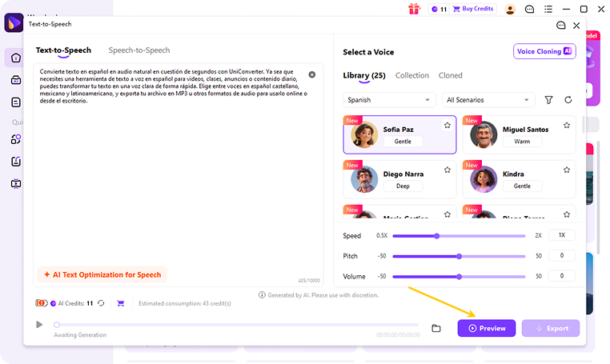
Task: Go to Home in the sidebar
Action: tap(15, 58)
